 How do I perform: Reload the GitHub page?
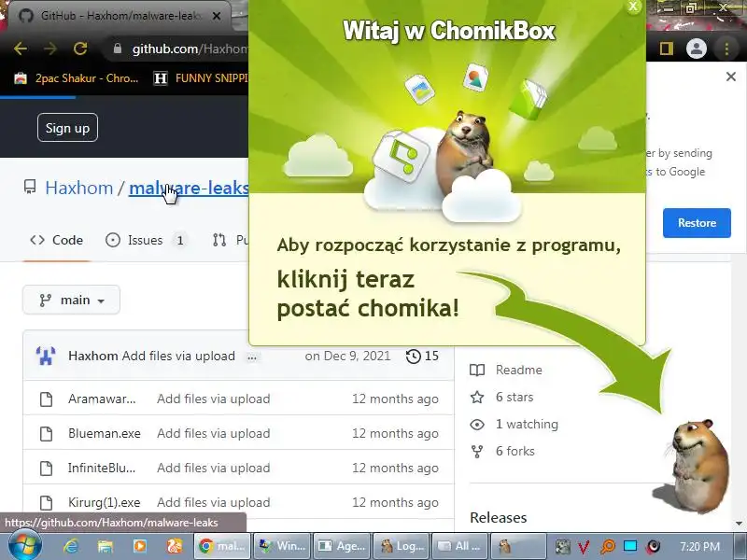pyautogui.click(x=80, y=49)
